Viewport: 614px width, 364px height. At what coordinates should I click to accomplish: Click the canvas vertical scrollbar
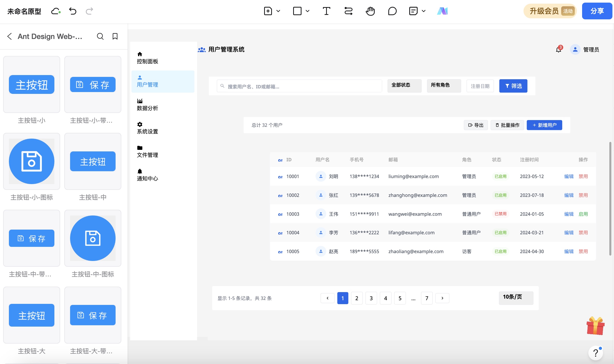click(x=610, y=199)
